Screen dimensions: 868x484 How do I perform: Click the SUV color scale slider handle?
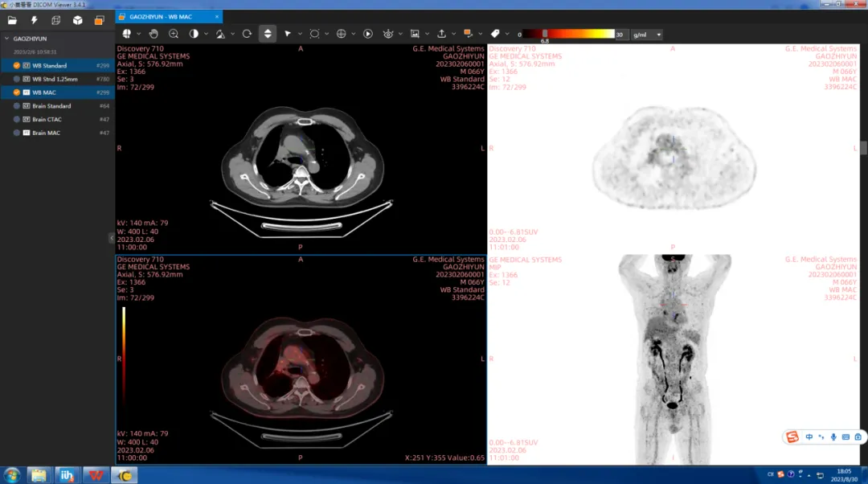pyautogui.click(x=545, y=34)
